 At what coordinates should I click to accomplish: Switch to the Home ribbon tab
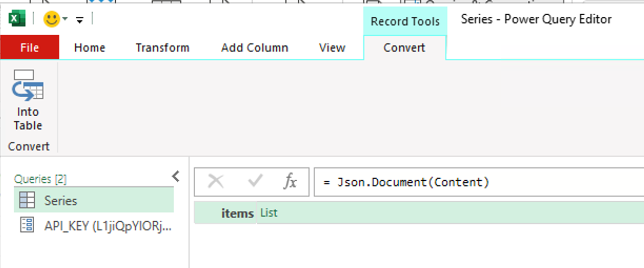coord(89,48)
